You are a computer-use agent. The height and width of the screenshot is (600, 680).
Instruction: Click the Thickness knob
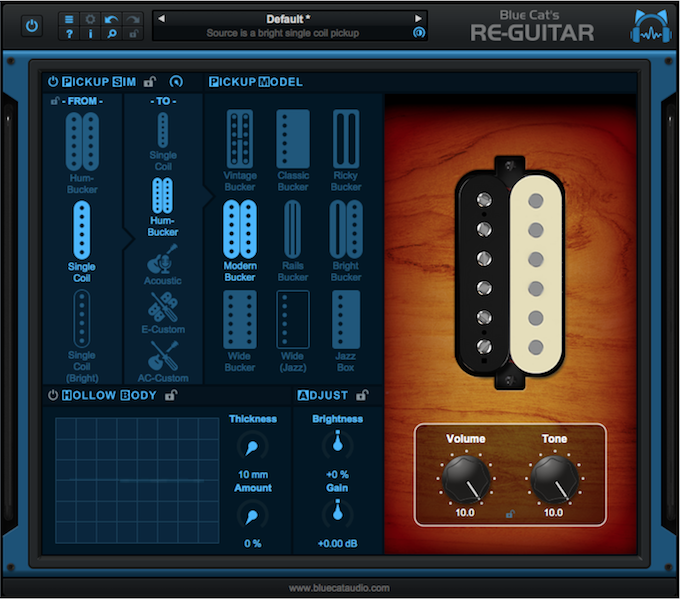(x=252, y=447)
